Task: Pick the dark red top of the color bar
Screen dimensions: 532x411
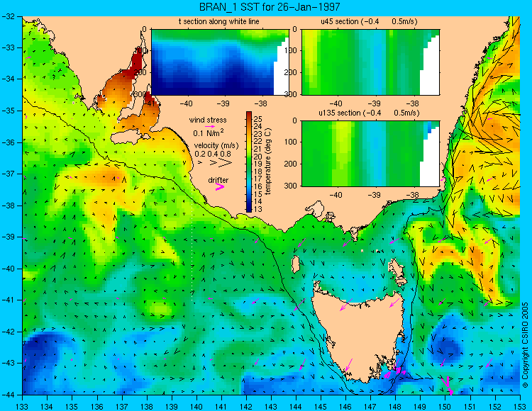Action: tap(249, 114)
